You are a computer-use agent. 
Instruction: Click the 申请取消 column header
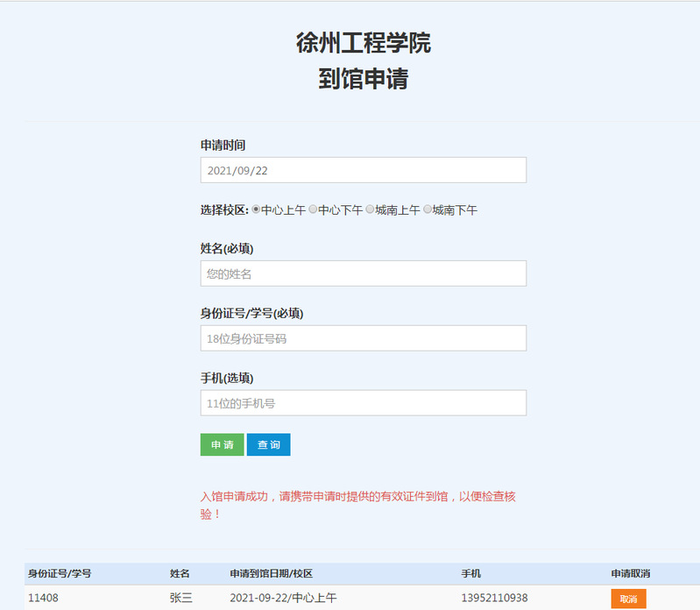[x=631, y=574]
